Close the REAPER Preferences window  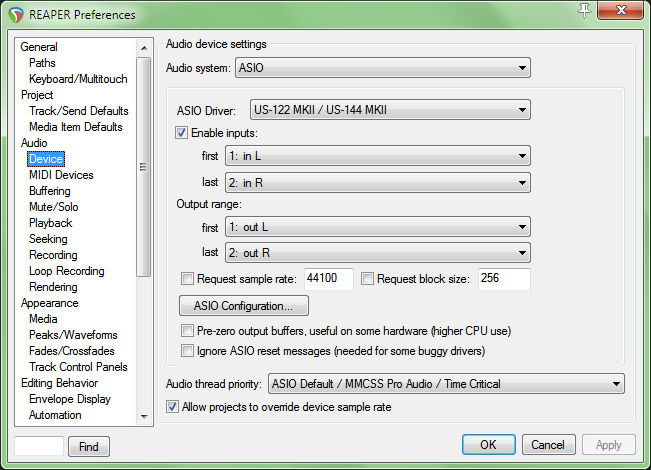620,10
